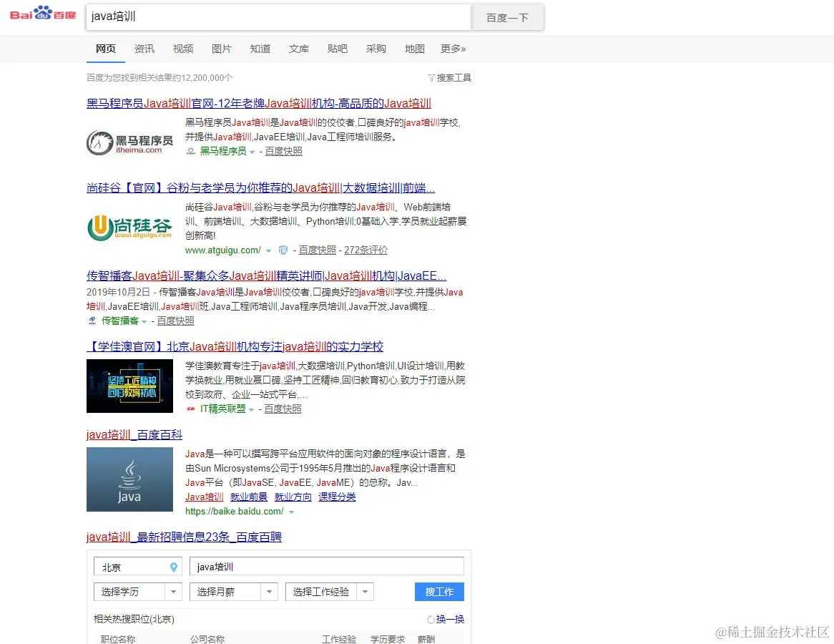Open the Java培训 sublink under 百度百科
The width and height of the screenshot is (834, 644).
point(205,497)
